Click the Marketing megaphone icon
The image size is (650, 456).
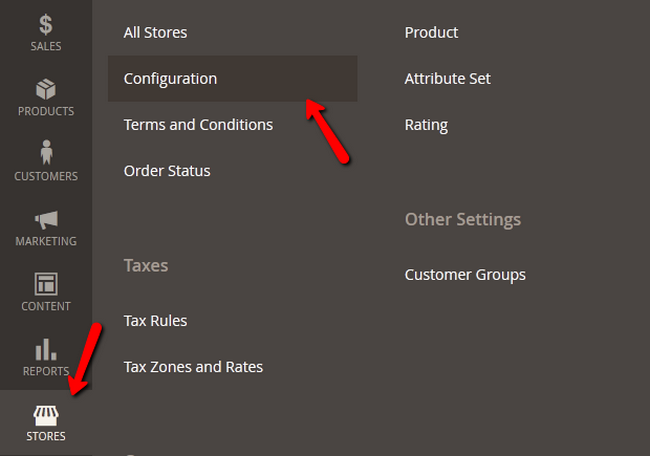coord(46,219)
